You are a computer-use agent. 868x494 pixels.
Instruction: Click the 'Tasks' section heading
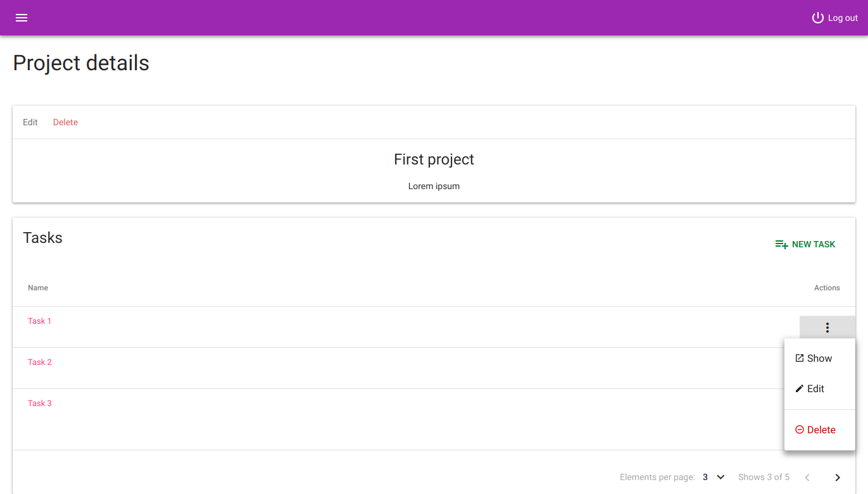(x=43, y=238)
